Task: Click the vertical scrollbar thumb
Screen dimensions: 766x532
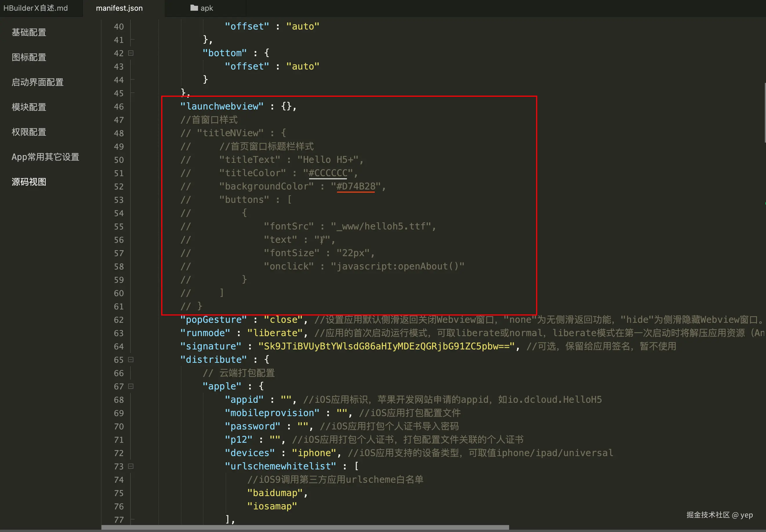Action: click(765, 113)
